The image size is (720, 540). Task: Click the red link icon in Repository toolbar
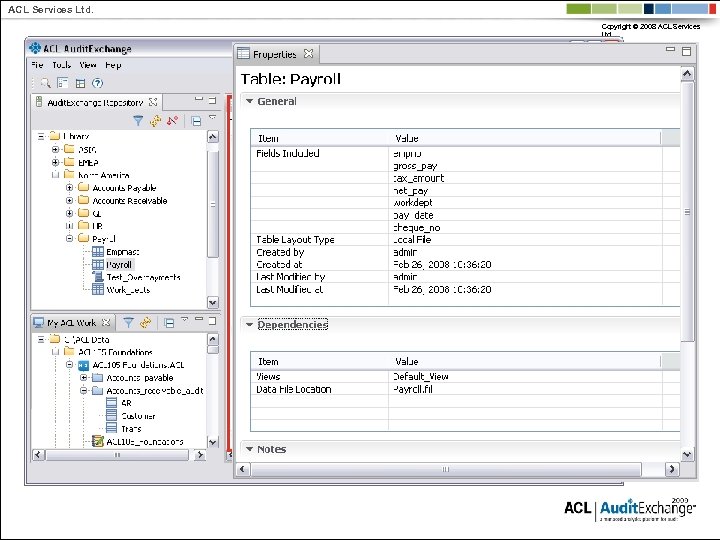point(173,121)
